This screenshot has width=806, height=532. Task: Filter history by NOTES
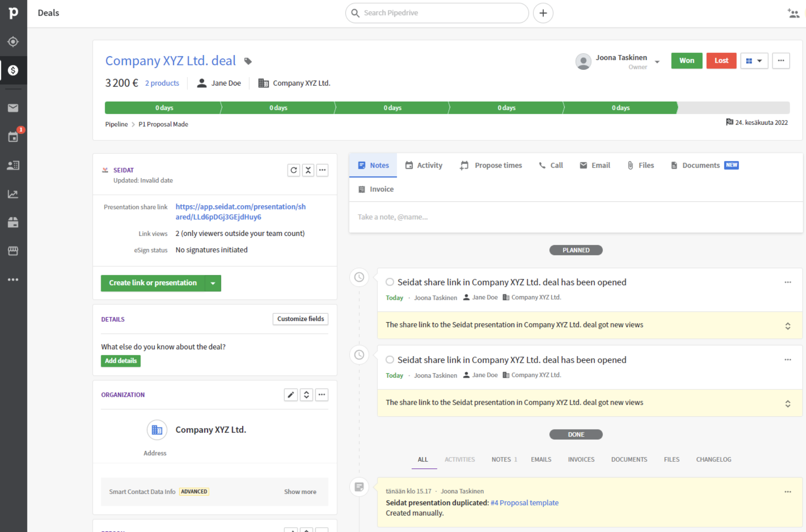coord(504,460)
